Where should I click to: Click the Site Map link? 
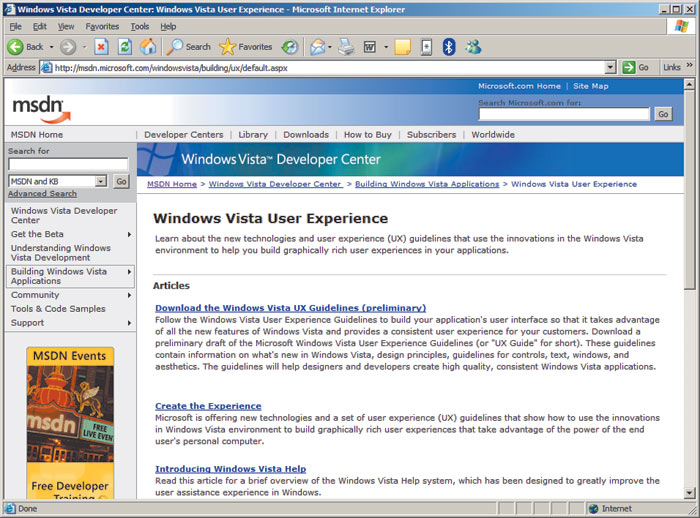[x=591, y=86]
